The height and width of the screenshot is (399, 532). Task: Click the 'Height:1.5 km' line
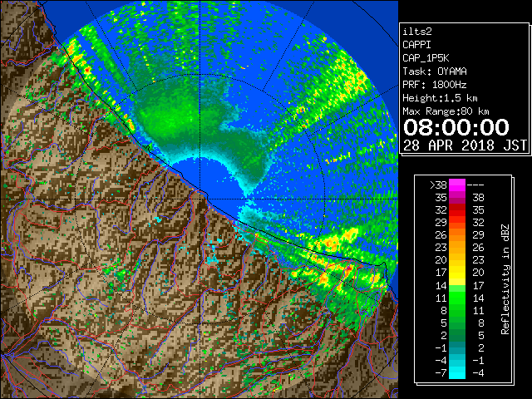click(440, 98)
